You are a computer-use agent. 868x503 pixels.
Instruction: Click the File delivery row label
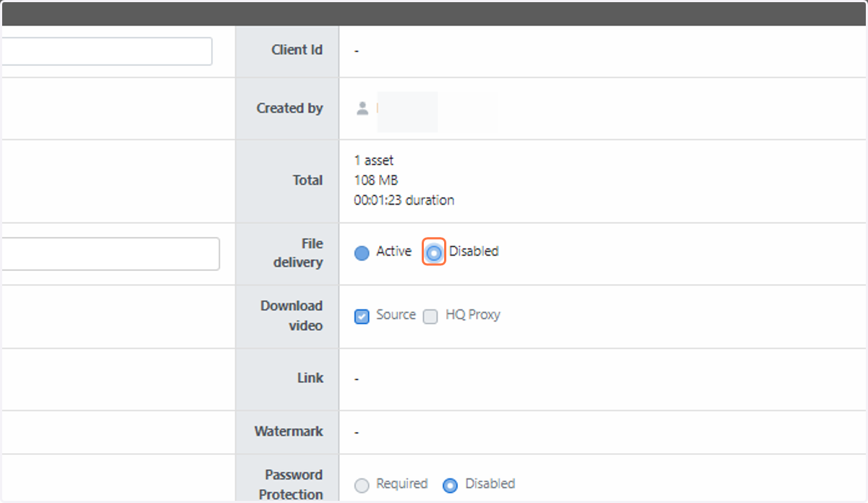(298, 253)
